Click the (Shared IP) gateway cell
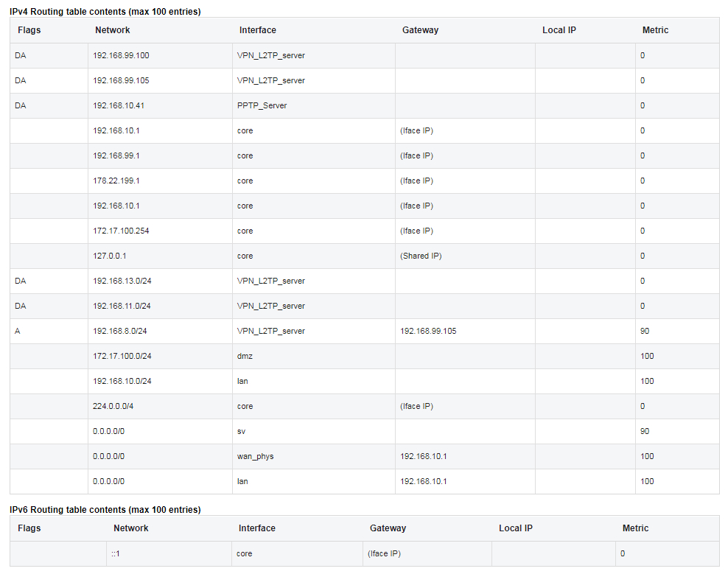The width and height of the screenshot is (728, 574). point(421,256)
